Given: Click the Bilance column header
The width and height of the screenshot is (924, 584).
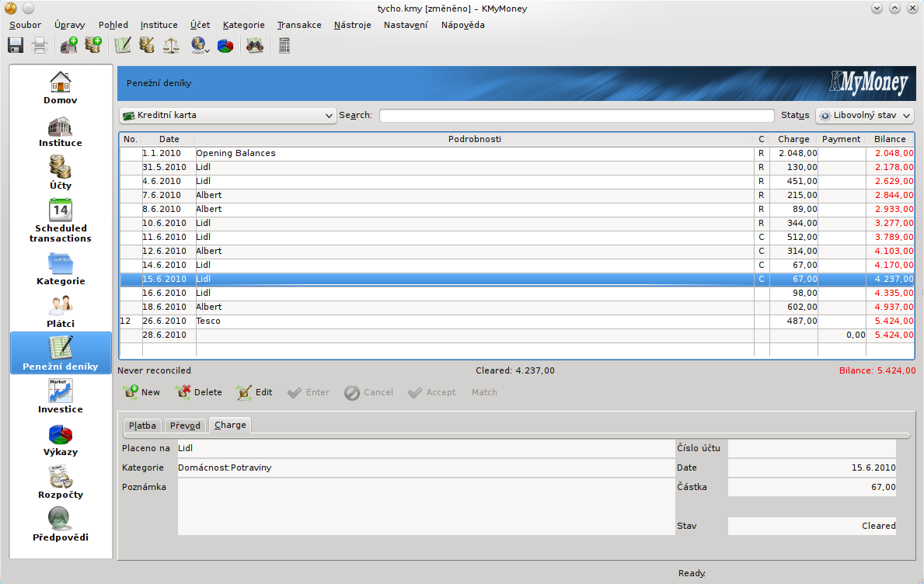Looking at the screenshot, I should [890, 140].
